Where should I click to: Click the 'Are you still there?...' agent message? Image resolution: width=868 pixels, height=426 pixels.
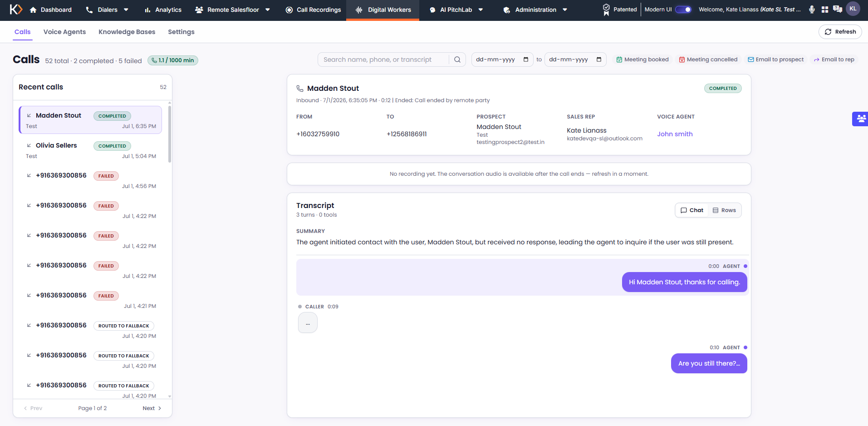pyautogui.click(x=709, y=363)
